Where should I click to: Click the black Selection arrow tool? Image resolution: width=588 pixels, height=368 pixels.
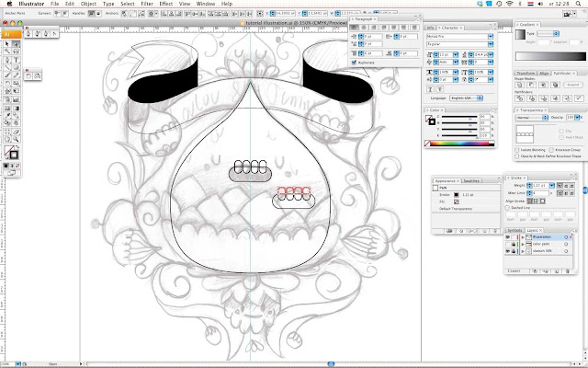(8, 43)
